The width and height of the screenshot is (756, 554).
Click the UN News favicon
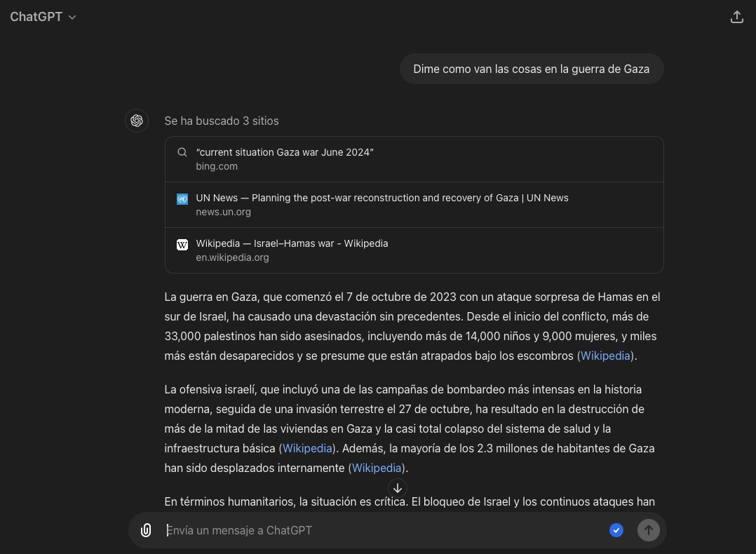click(x=182, y=198)
